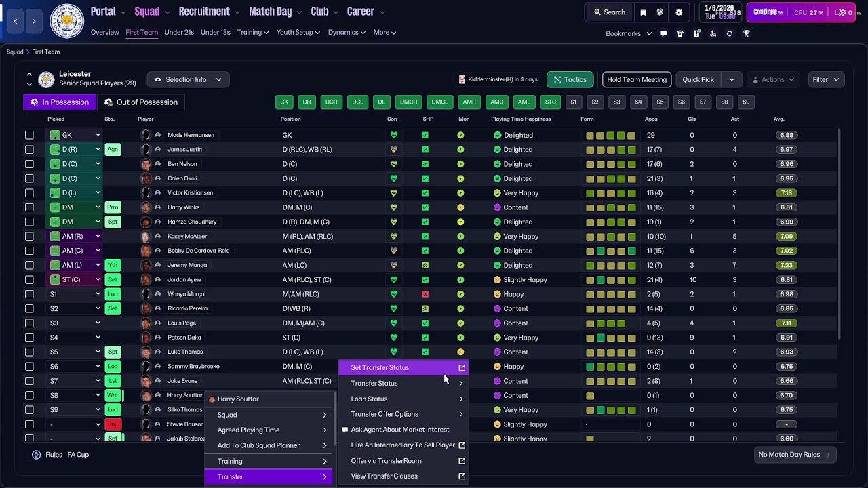Open the settings gear icon
868x488 pixels.
pos(679,12)
